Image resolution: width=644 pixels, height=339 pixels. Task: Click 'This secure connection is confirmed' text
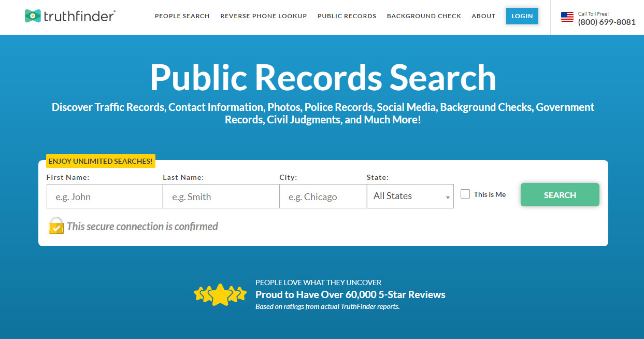(x=142, y=227)
